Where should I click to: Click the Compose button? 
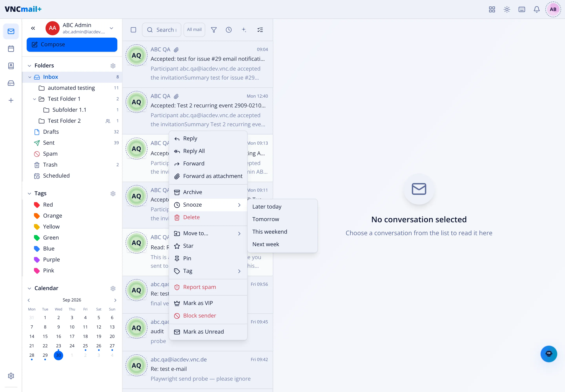tap(72, 44)
